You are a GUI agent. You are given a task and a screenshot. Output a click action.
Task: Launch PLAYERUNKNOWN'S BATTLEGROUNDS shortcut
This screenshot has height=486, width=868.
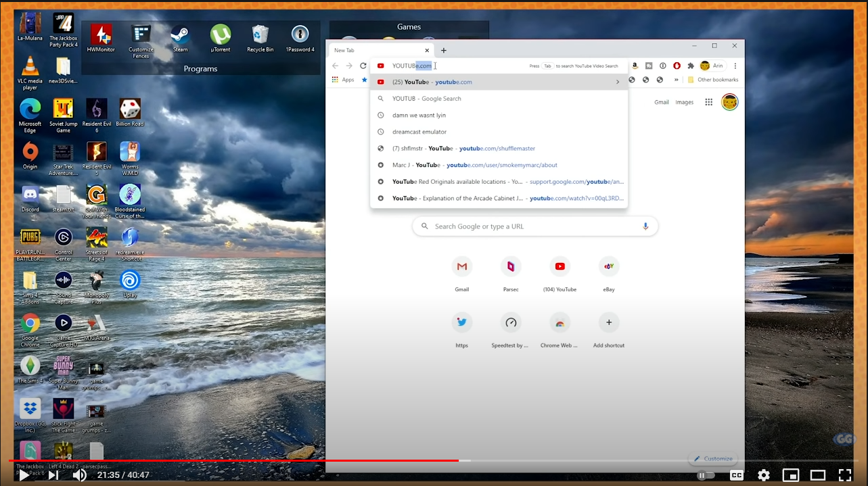pyautogui.click(x=30, y=244)
